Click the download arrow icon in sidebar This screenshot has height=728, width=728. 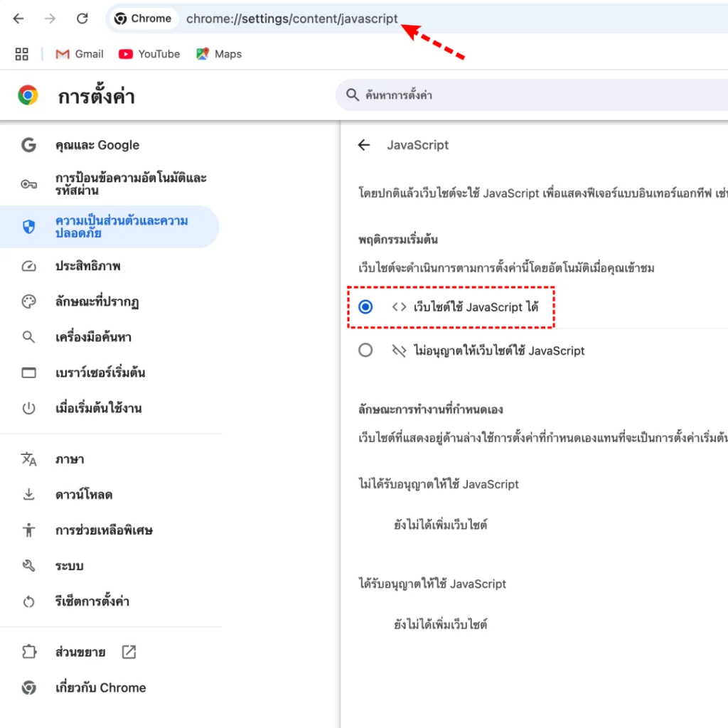click(x=28, y=495)
